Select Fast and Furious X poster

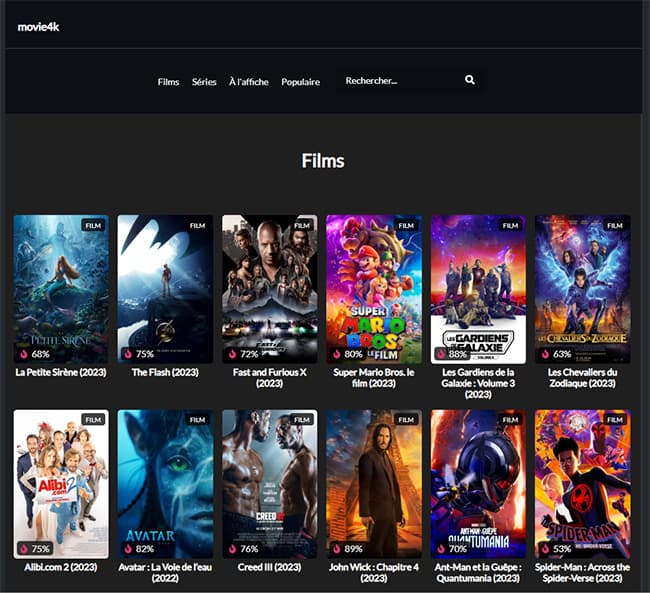269,289
